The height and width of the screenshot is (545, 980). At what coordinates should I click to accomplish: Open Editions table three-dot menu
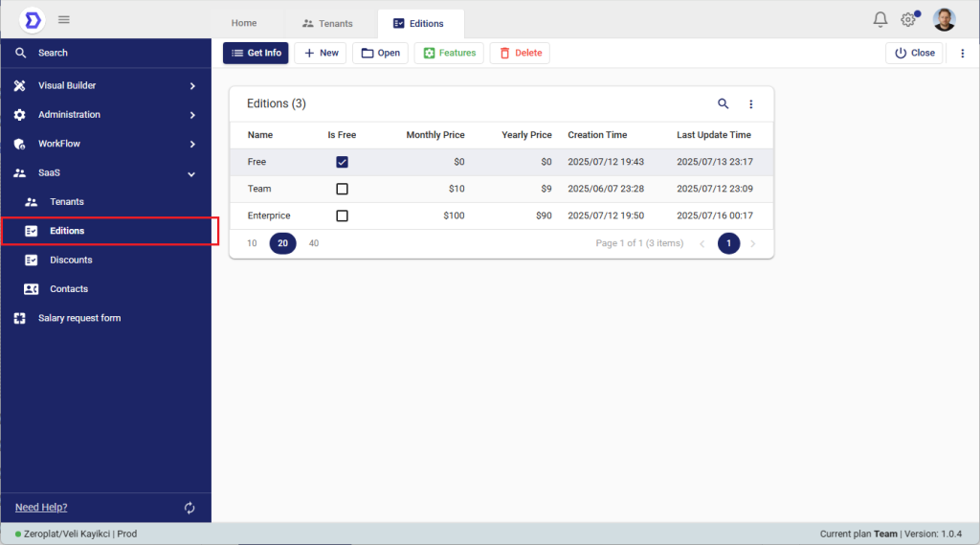click(x=751, y=103)
